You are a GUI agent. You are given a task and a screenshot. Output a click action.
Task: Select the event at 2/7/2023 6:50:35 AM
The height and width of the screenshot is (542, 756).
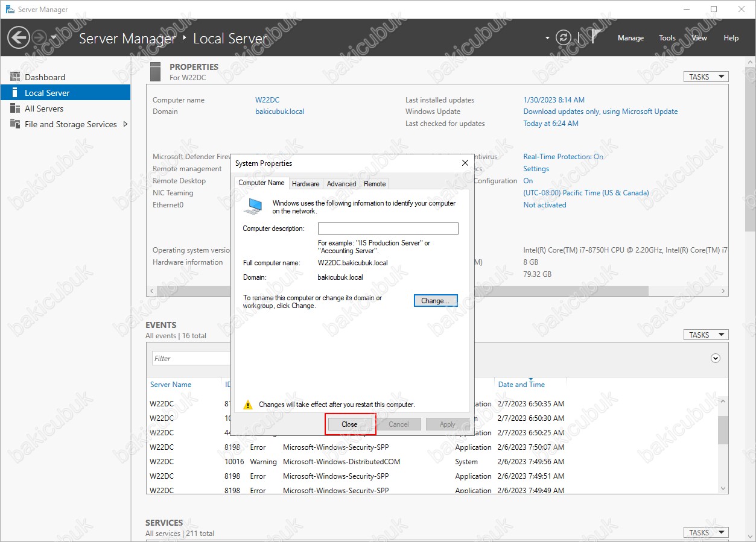[x=432, y=404]
